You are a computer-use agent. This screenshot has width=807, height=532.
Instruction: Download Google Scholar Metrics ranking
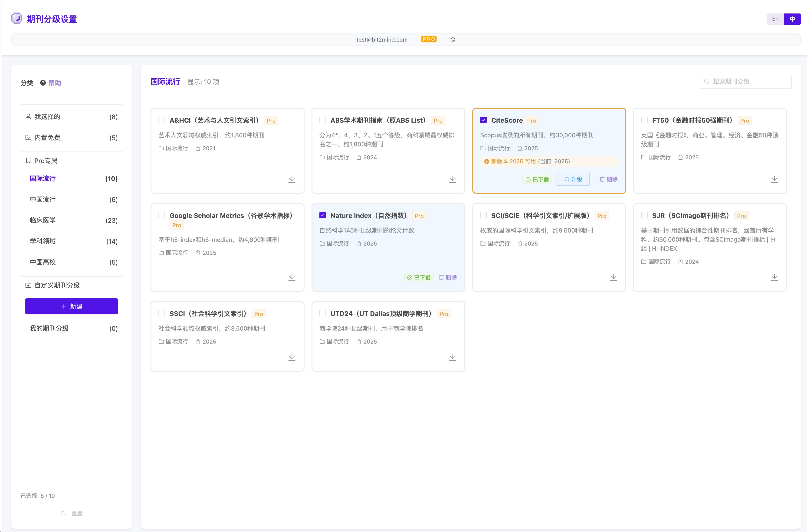[292, 277]
